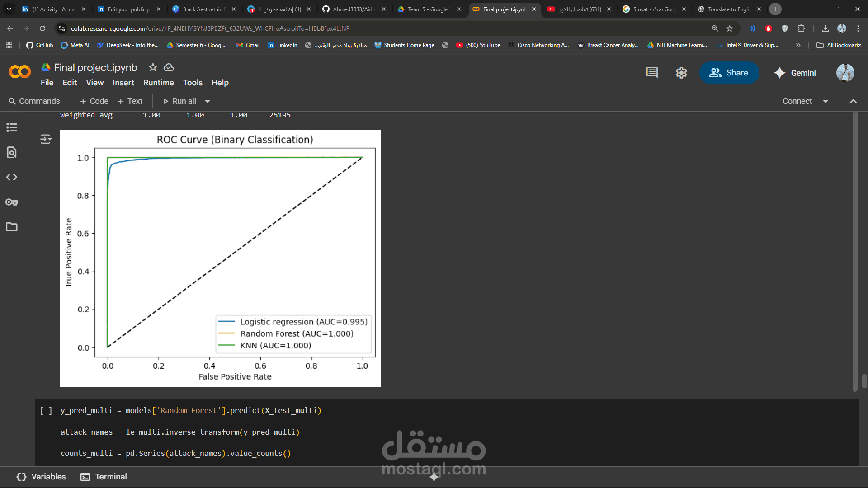Viewport: 868px width, 488px height.
Task: Open the Runtime menu
Action: coord(159,83)
